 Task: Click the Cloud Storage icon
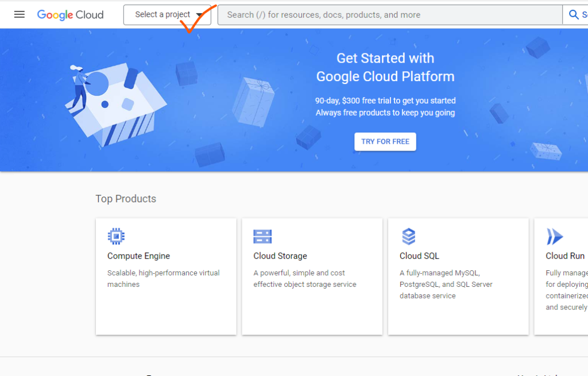(262, 236)
